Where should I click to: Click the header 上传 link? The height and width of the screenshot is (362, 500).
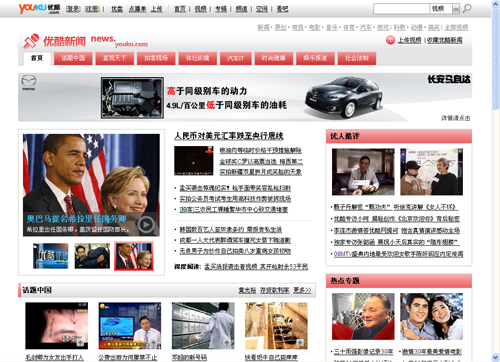[x=157, y=9]
